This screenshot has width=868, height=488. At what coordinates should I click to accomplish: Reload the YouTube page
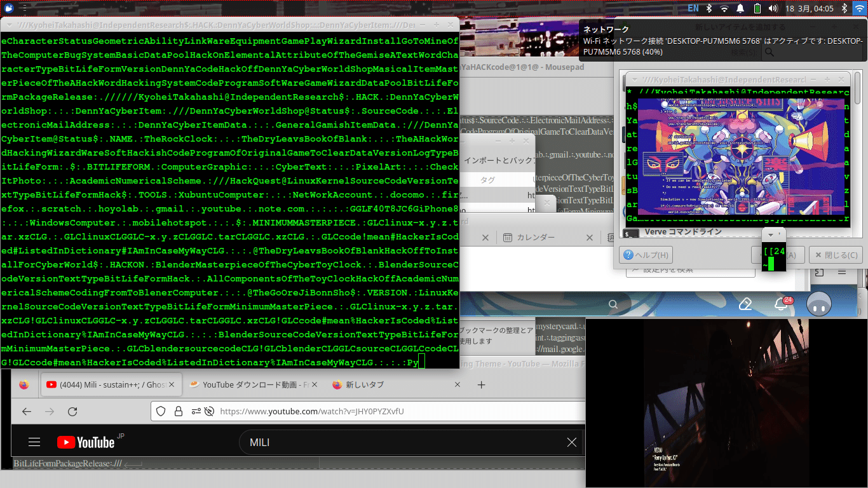click(72, 411)
